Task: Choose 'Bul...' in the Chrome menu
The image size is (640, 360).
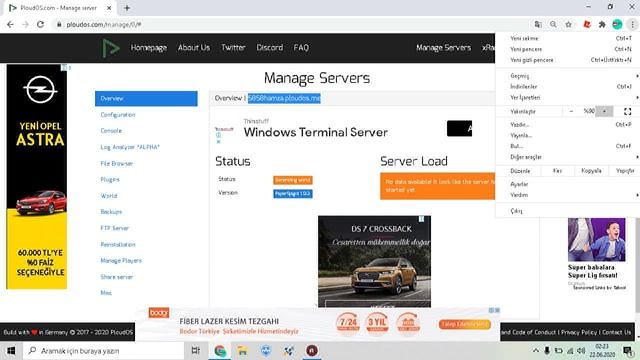Action: [x=567, y=146]
